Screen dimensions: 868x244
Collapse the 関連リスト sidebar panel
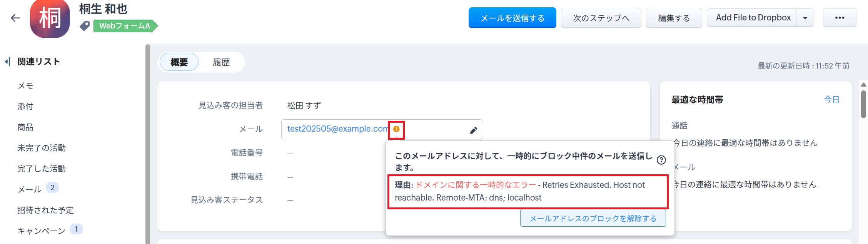point(7,62)
